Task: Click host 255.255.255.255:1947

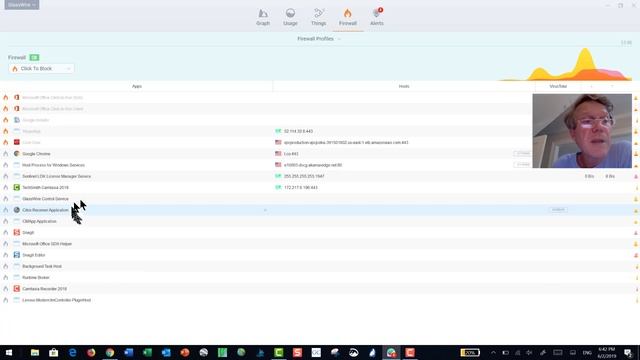Action: point(304,176)
